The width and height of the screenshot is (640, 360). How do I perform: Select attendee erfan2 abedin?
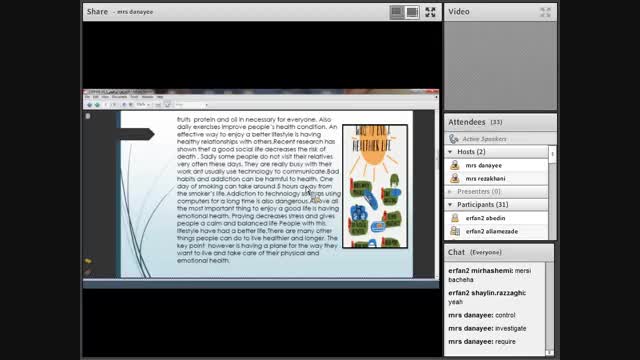click(496, 218)
